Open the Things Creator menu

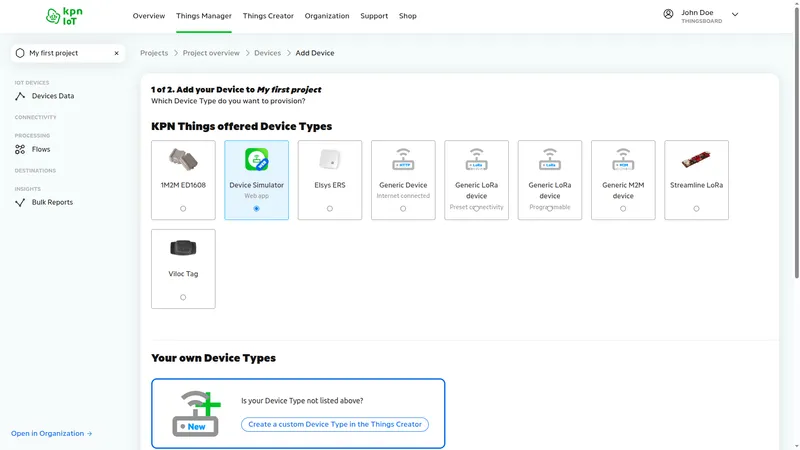point(268,16)
